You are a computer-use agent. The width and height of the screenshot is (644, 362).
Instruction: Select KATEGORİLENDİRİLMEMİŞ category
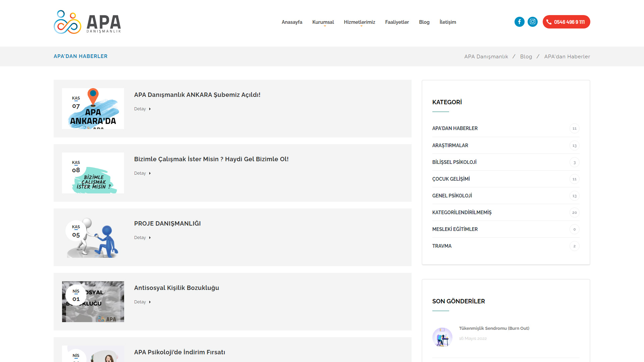click(x=462, y=213)
